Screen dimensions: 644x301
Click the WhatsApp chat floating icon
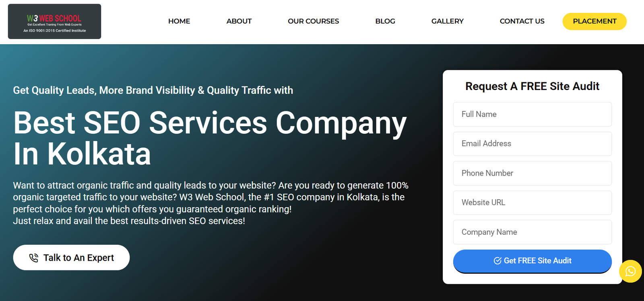pyautogui.click(x=630, y=271)
